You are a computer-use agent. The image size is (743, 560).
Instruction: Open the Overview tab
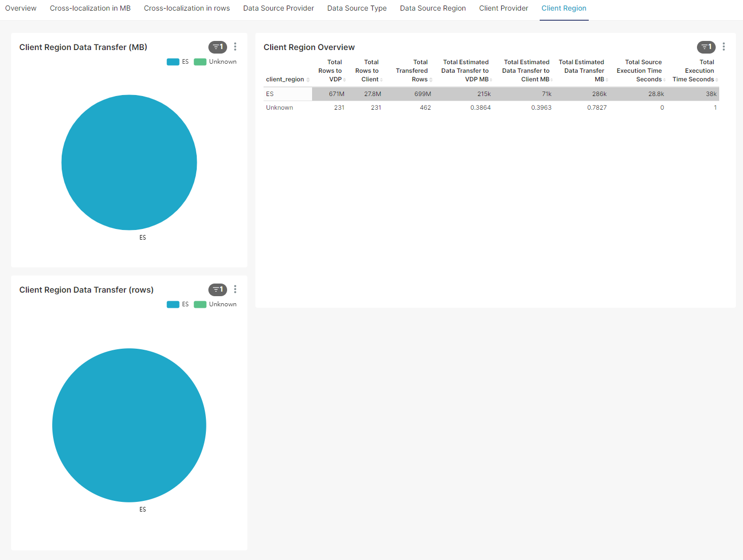(21, 8)
